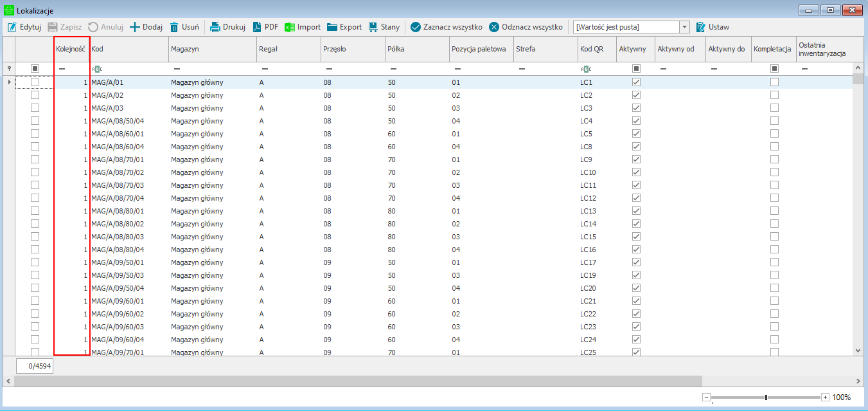Click the zoom slider handle at 100%
The height and width of the screenshot is (411, 868).
[766, 397]
